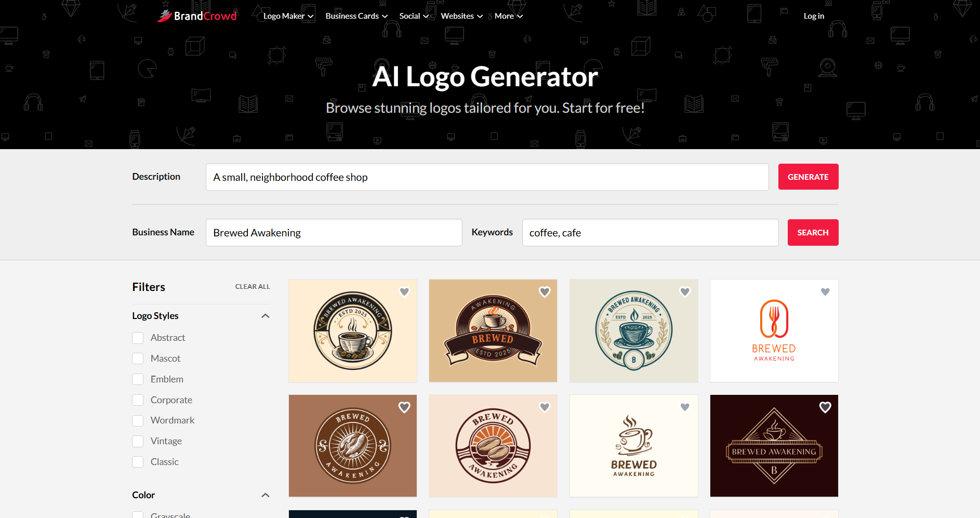The image size is (980, 518).
Task: Favorite the teal circular wreath logo
Action: tap(685, 292)
